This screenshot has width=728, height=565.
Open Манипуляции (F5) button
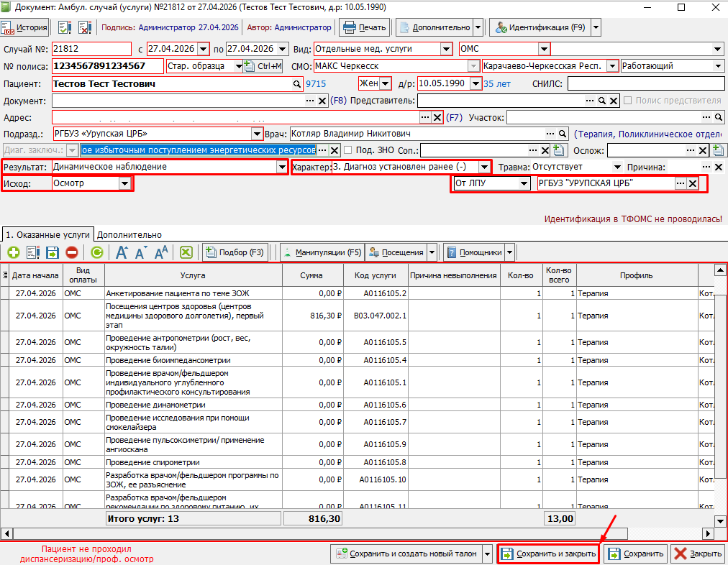coord(321,252)
